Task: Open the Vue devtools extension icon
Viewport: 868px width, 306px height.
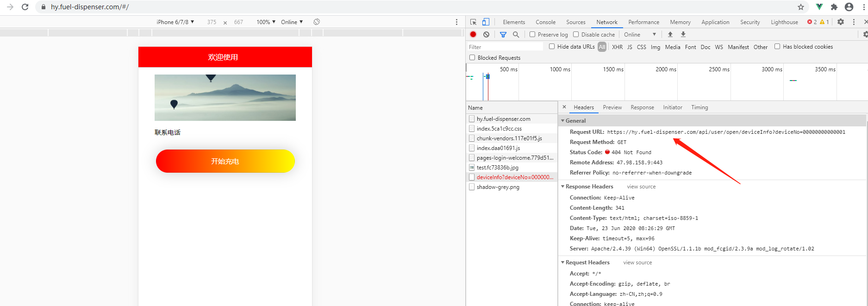Action: pos(819,7)
